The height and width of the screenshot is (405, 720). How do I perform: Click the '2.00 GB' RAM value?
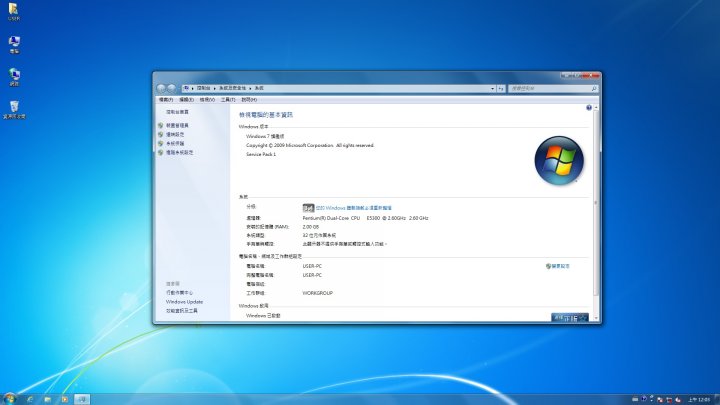[310, 227]
